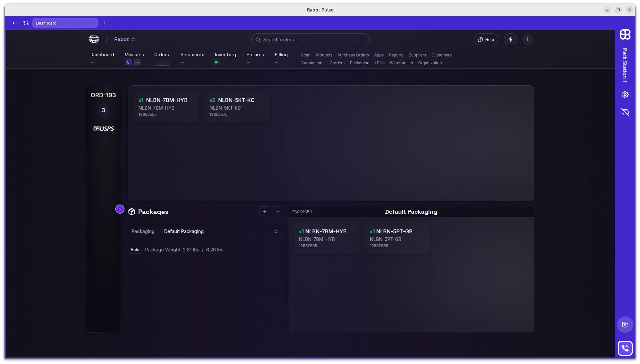This screenshot has height=364, width=640.
Task: Click the crossed-out printer icon
Action: click(x=625, y=112)
